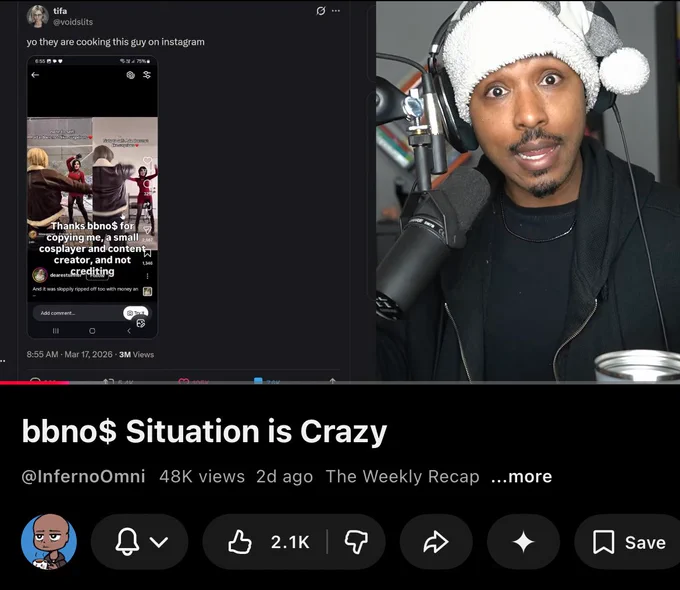Open the three-dot menu on the tweet

[336, 11]
